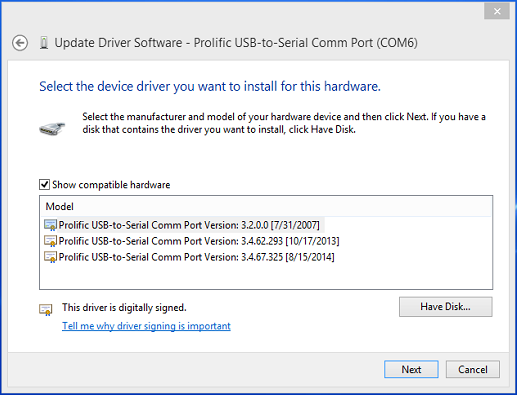Click the back arrow button
This screenshot has height=395, width=517.
pos(20,43)
